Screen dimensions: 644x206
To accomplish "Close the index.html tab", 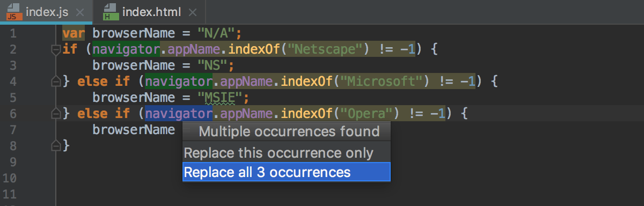I will [193, 12].
